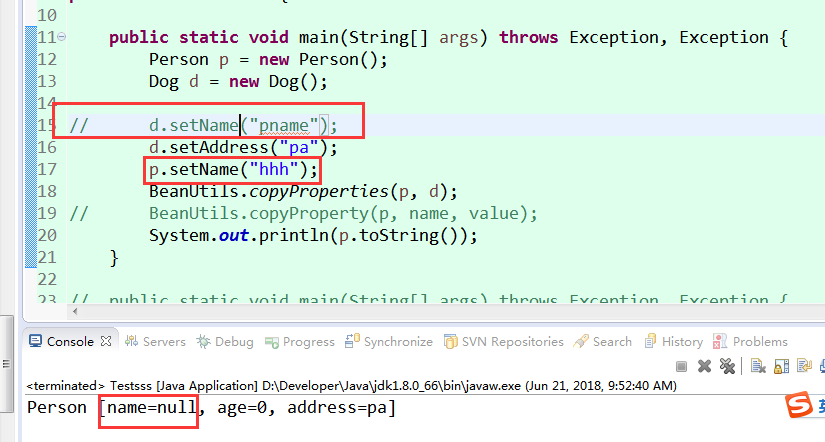This screenshot has width=825, height=442.
Task: Click the commented 'd.setName("pname");' line
Action: tap(204, 125)
